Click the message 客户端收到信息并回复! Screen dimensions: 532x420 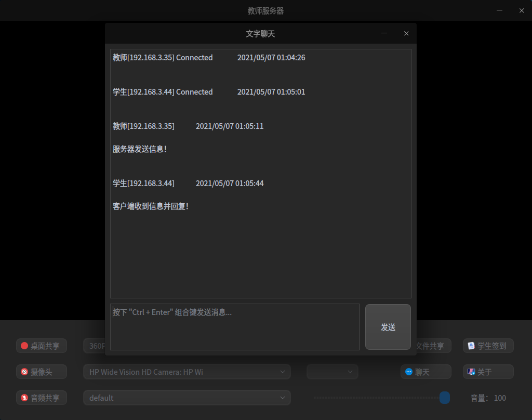pos(151,206)
